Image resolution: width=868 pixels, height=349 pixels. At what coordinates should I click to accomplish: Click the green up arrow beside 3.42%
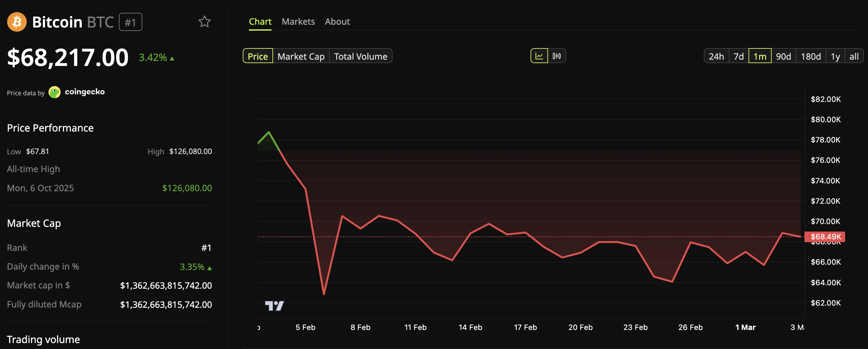tap(172, 58)
